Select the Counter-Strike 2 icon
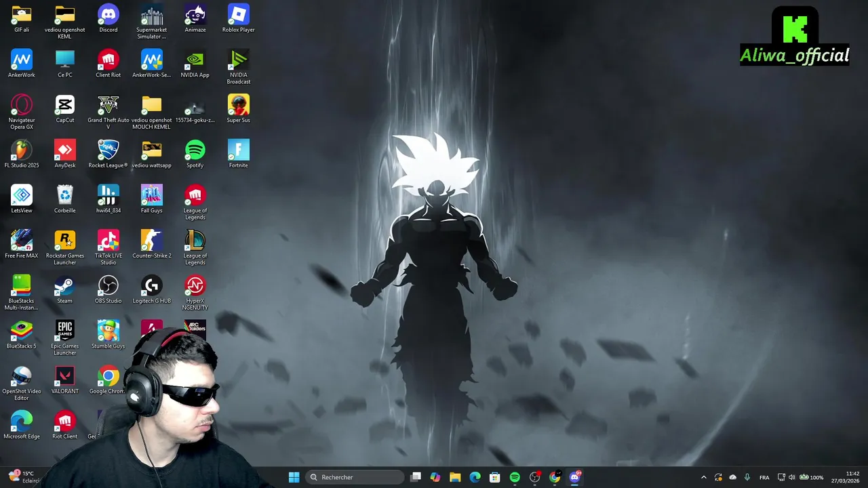The image size is (868, 488). tap(152, 245)
